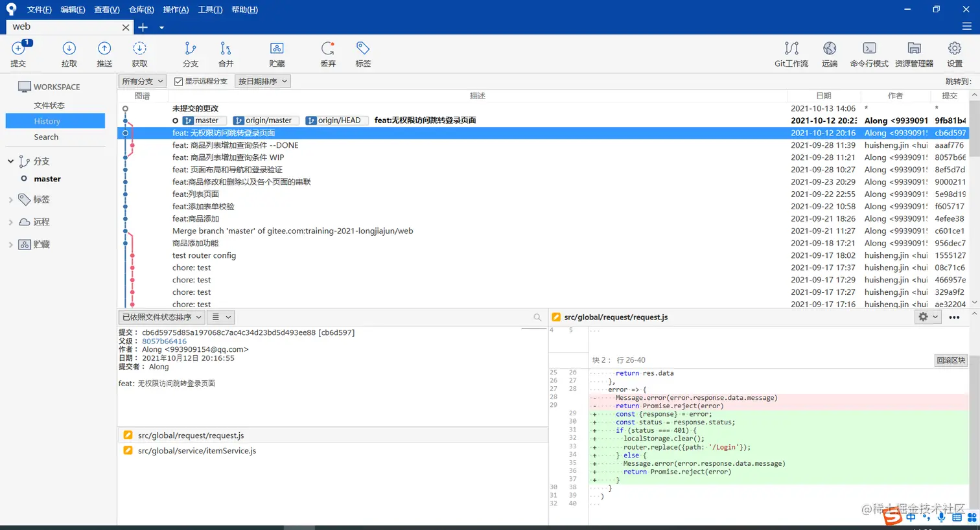
Task: Click the search magnifier in commit details
Action: (x=537, y=317)
